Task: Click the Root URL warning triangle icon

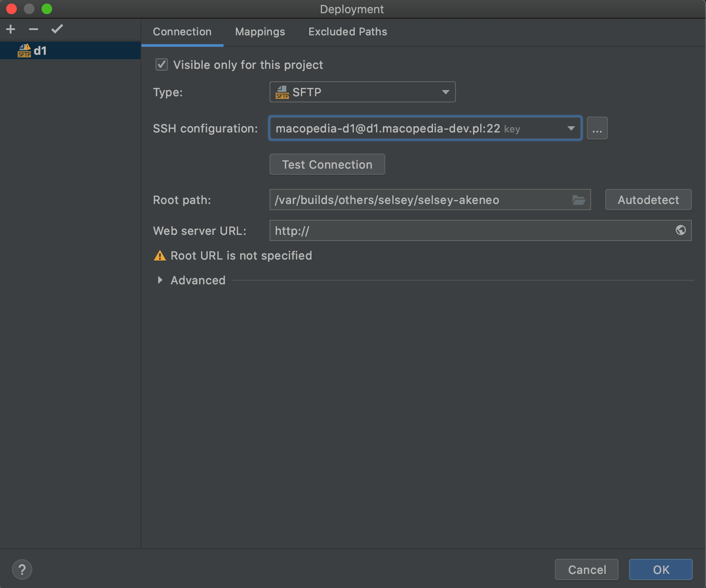Action: (x=159, y=256)
